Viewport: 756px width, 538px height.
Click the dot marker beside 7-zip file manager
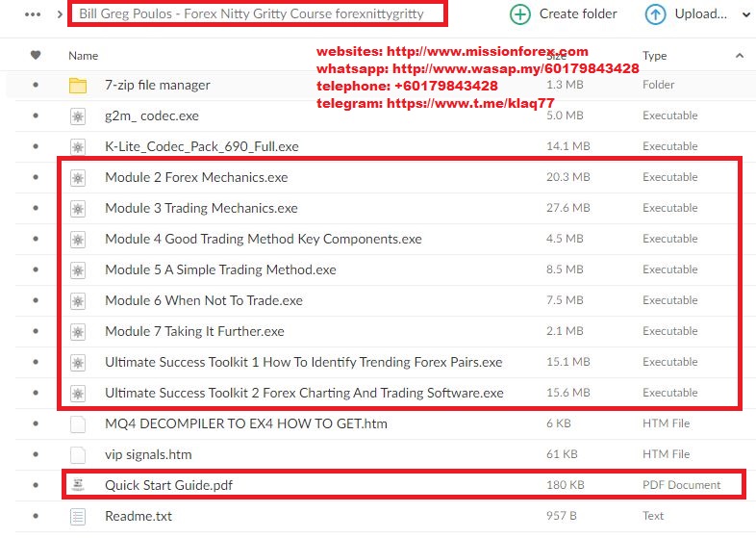pyautogui.click(x=36, y=85)
